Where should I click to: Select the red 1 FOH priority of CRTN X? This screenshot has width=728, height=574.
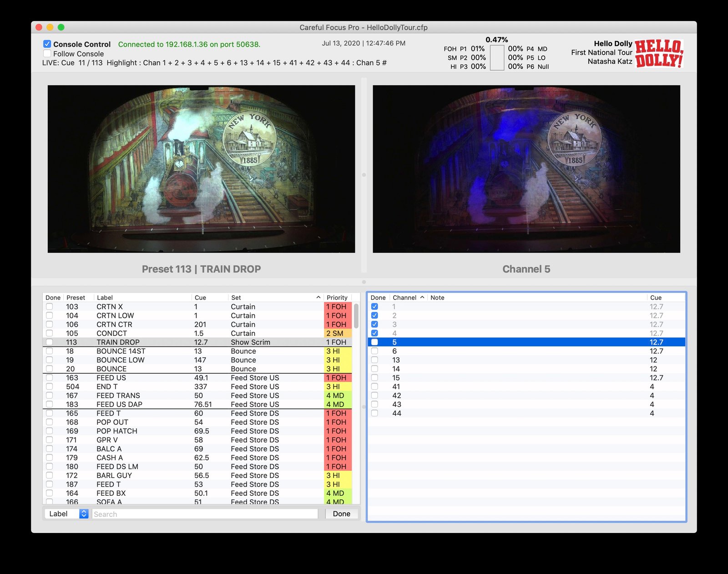[x=338, y=306]
